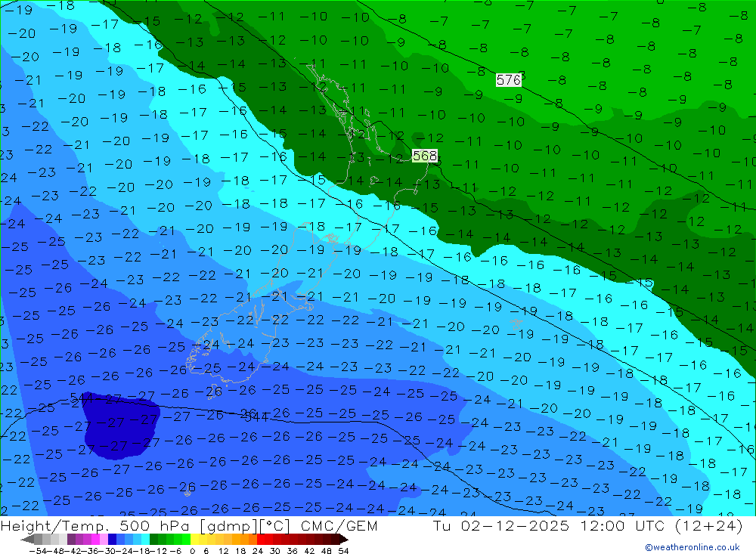Click the bright red legend swatch at 24
Viewport: 756px width, 554px height.
[x=261, y=539]
